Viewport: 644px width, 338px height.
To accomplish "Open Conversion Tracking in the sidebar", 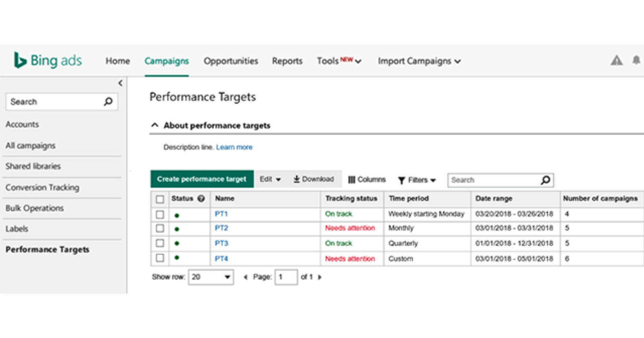I will [x=42, y=188].
